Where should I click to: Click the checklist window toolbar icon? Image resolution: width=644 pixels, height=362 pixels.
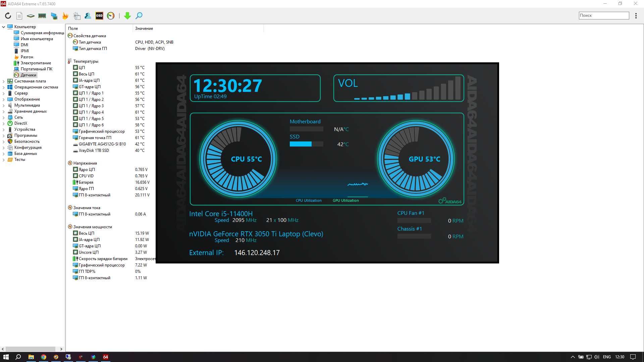(77, 15)
